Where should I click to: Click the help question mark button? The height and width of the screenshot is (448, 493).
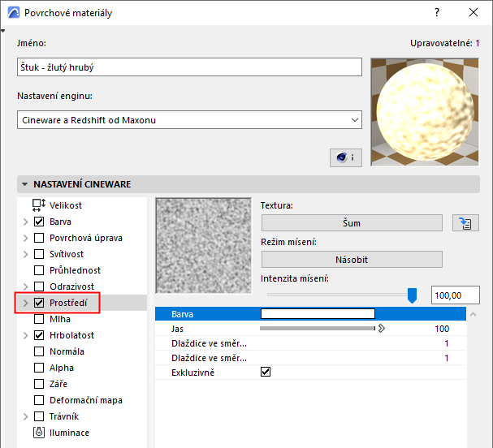click(x=437, y=12)
